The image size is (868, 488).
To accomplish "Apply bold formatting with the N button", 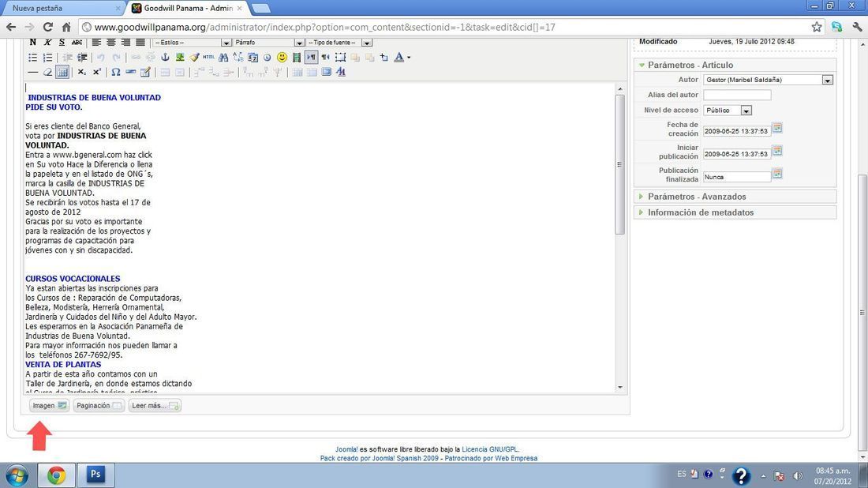I will [x=32, y=42].
